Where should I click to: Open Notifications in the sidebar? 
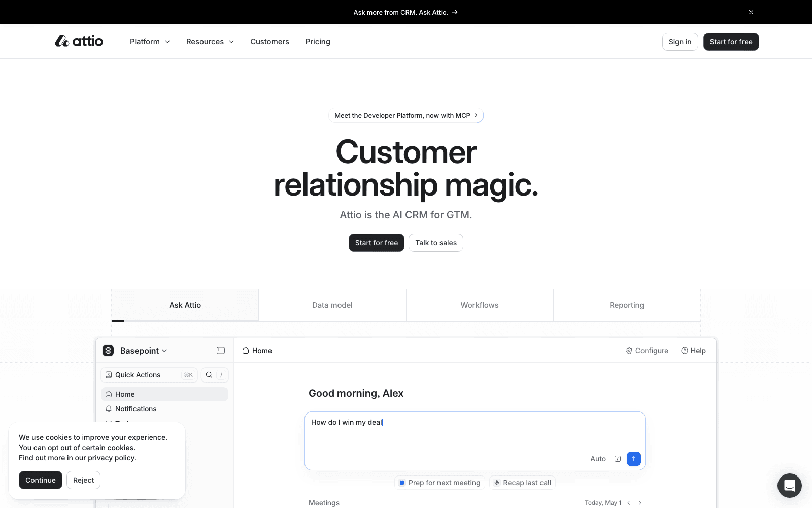pyautogui.click(x=164, y=409)
